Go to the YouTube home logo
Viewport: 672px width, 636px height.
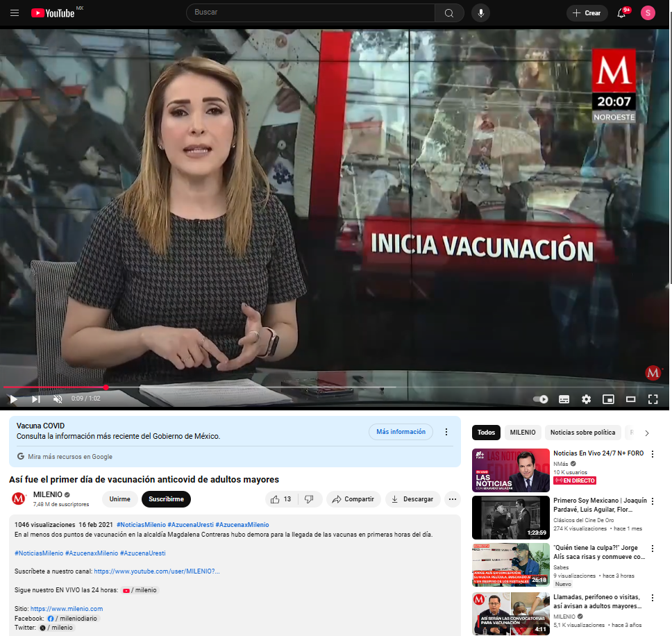[x=53, y=13]
